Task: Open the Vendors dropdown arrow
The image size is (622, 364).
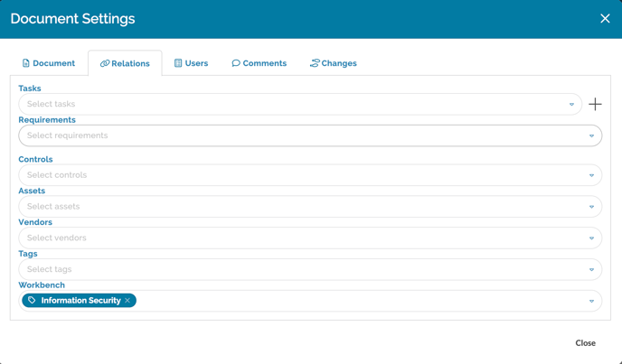Action: click(x=591, y=238)
